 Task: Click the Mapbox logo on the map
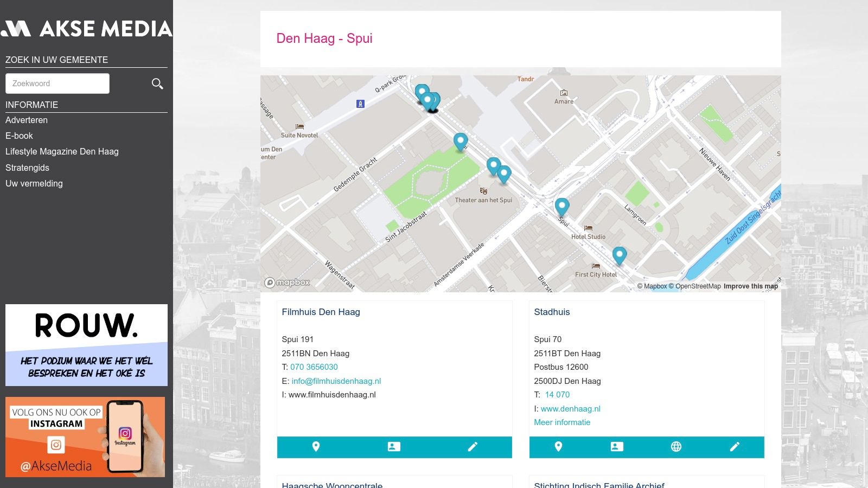coord(289,282)
